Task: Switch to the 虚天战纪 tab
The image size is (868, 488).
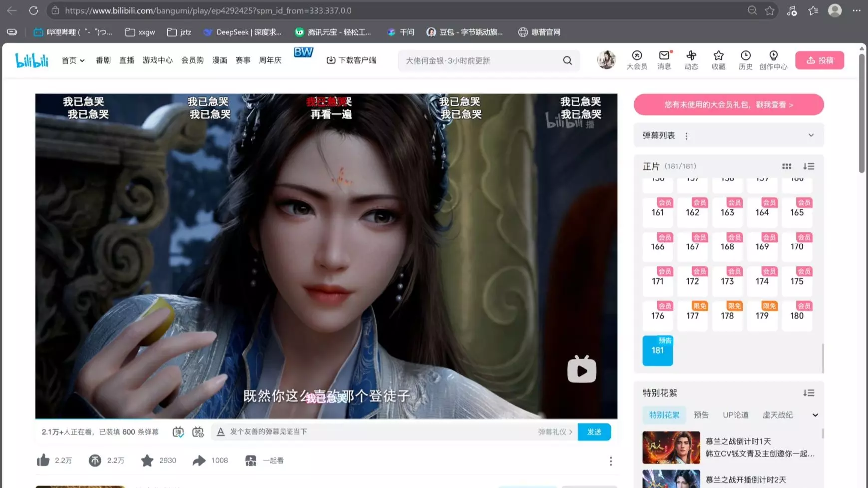Action: coord(778,415)
